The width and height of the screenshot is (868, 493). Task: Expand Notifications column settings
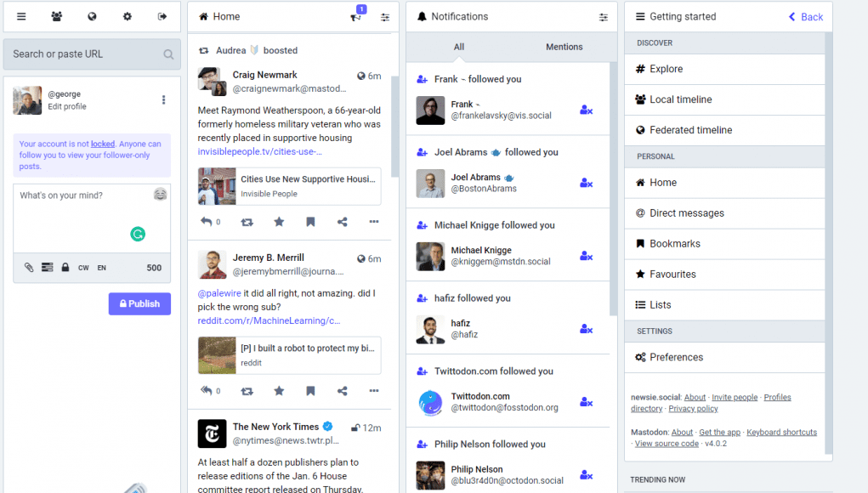(x=604, y=17)
